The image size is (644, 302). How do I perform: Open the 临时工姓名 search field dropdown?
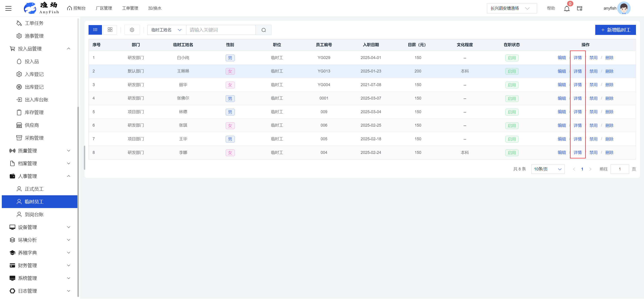[x=167, y=30]
